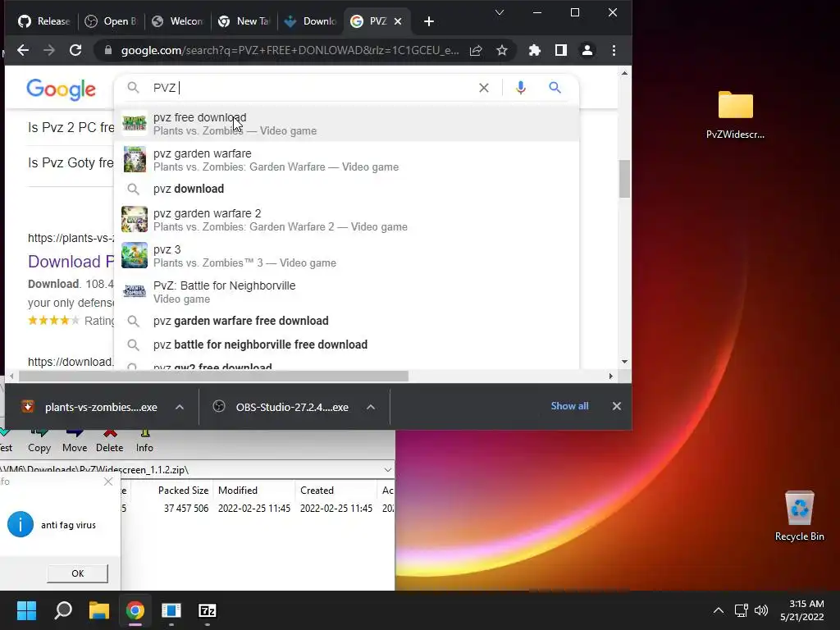This screenshot has width=840, height=630.
Task: Choose 'pvz download' suggestion
Action: (347, 189)
